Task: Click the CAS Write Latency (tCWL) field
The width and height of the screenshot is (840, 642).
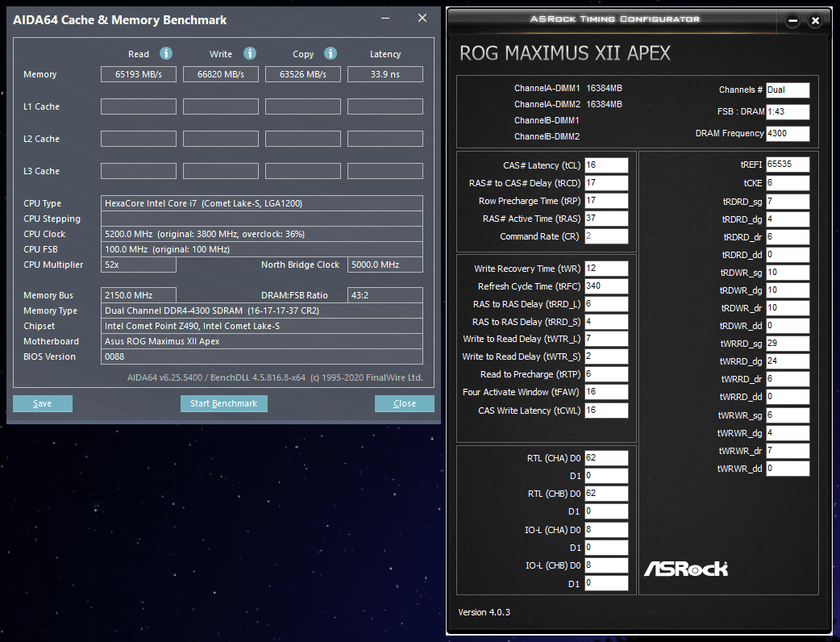Action: coord(606,410)
